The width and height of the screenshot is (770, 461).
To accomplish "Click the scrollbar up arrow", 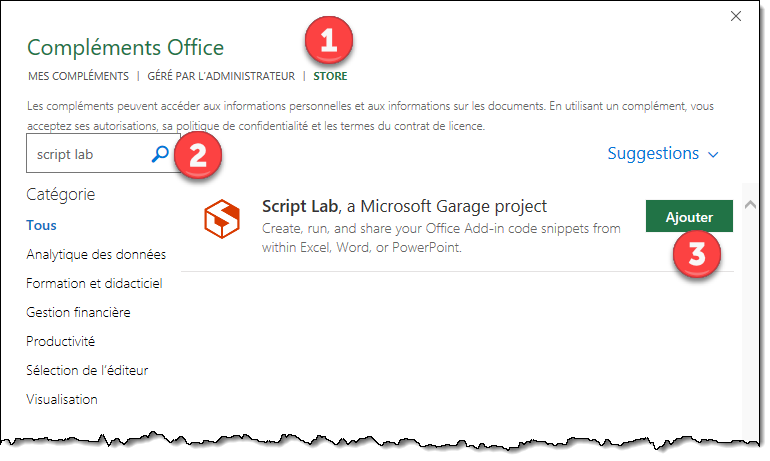I will pyautogui.click(x=752, y=205).
